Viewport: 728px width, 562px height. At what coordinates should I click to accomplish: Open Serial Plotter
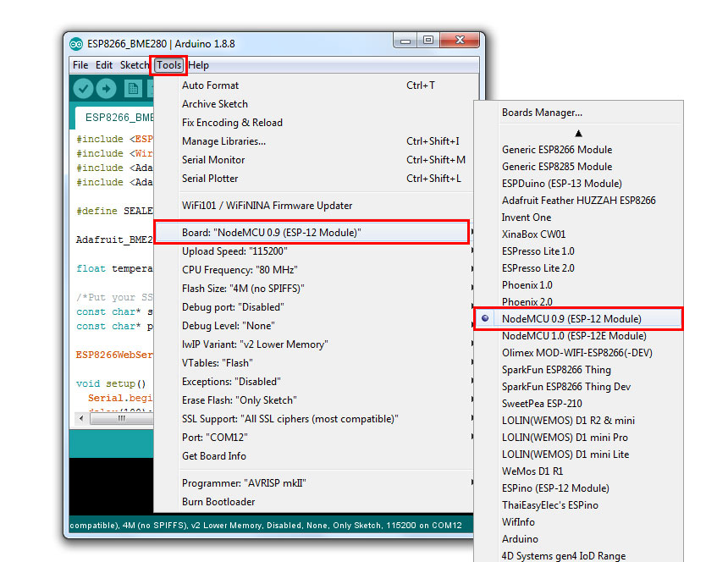313,179
